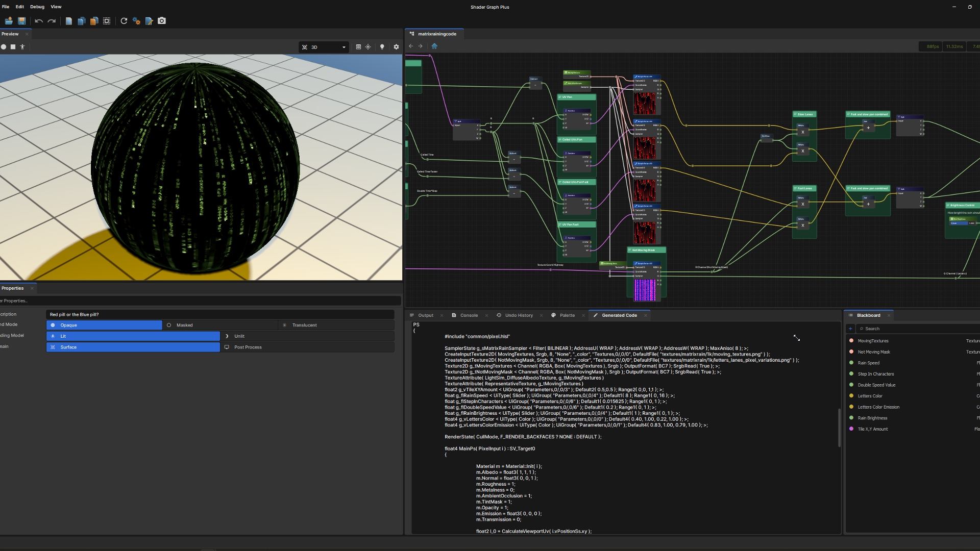
Task: Click the home icon in graph navigation
Action: pos(434,46)
